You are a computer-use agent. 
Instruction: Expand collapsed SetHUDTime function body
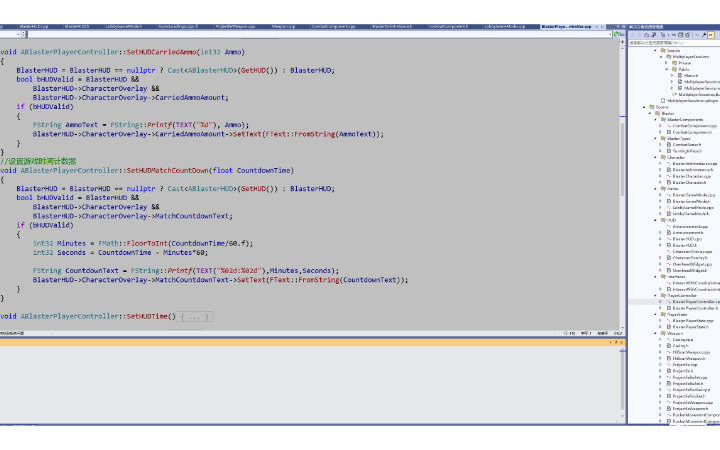coord(195,316)
